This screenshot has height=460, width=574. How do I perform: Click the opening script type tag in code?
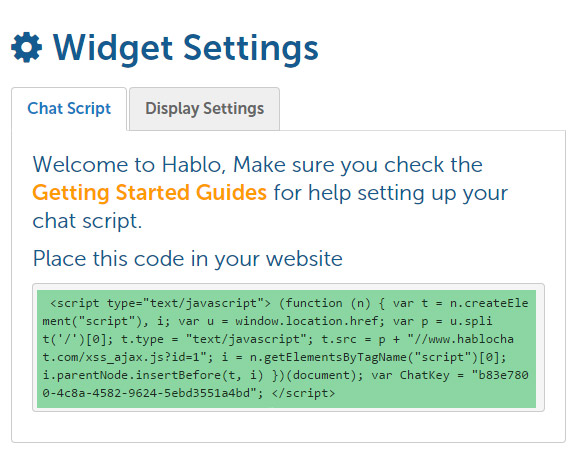point(160,303)
